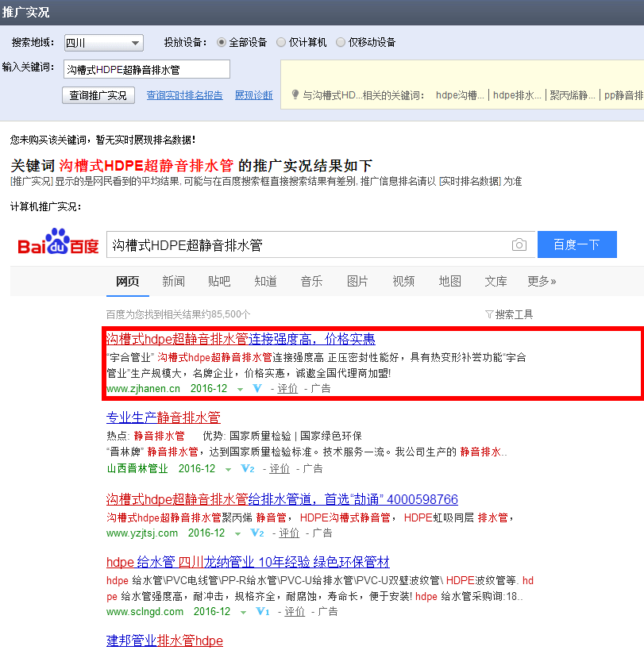Screen dimensions: 644x654
Task: Switch to the 图片 tab
Action: (357, 281)
